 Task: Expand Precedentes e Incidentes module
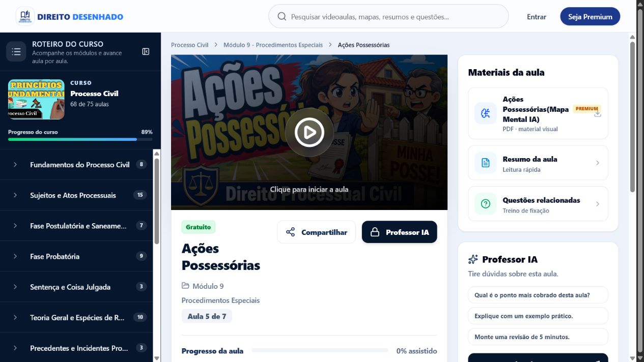point(76,348)
